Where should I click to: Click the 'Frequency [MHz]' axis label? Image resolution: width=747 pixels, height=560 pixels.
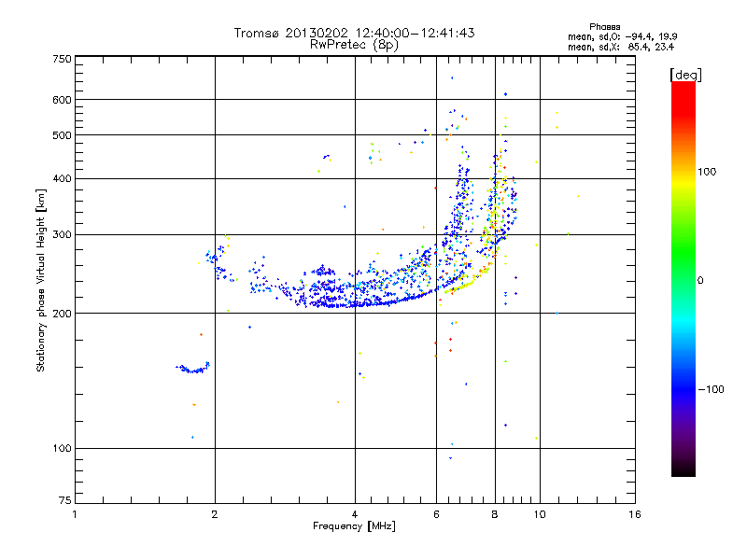pos(354,526)
